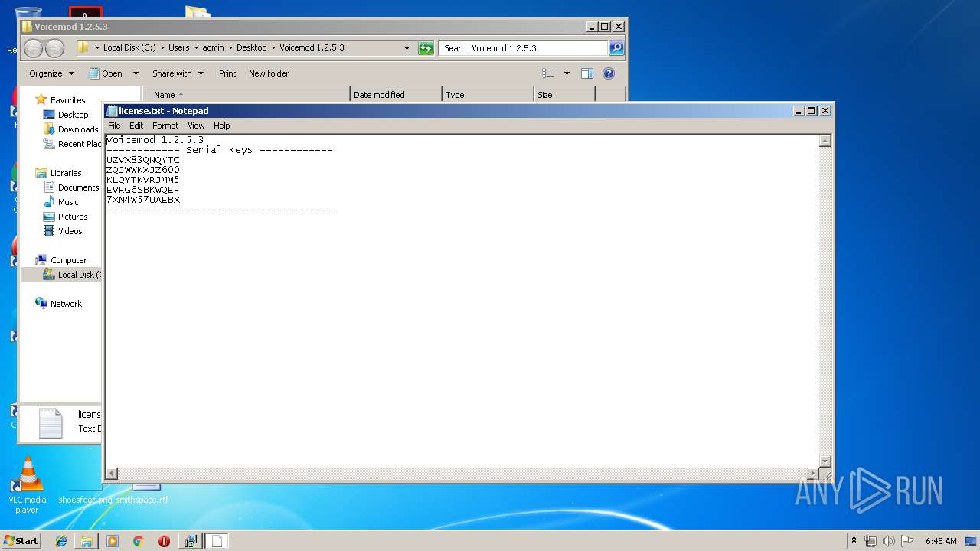Select Network in navigation pane
980x551 pixels.
coord(66,304)
